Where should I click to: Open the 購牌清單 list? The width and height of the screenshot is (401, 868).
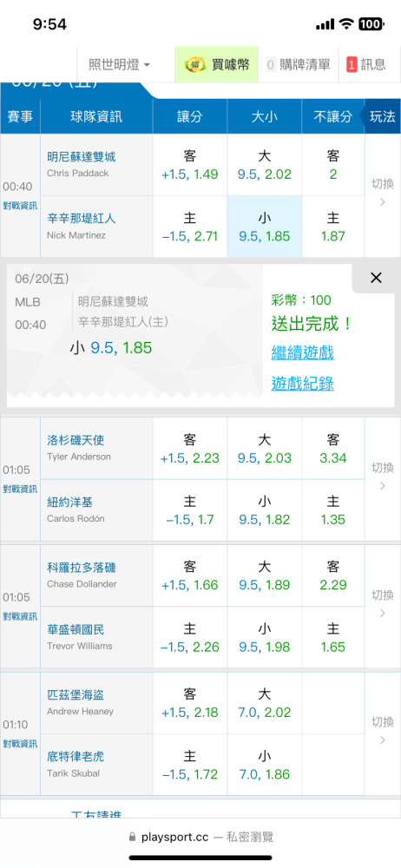pyautogui.click(x=298, y=65)
